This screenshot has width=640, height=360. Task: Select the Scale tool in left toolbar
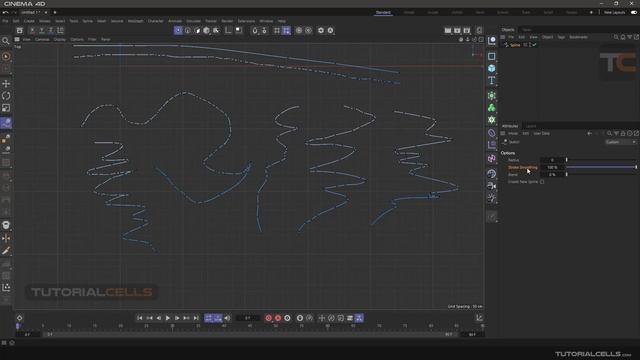(6, 108)
